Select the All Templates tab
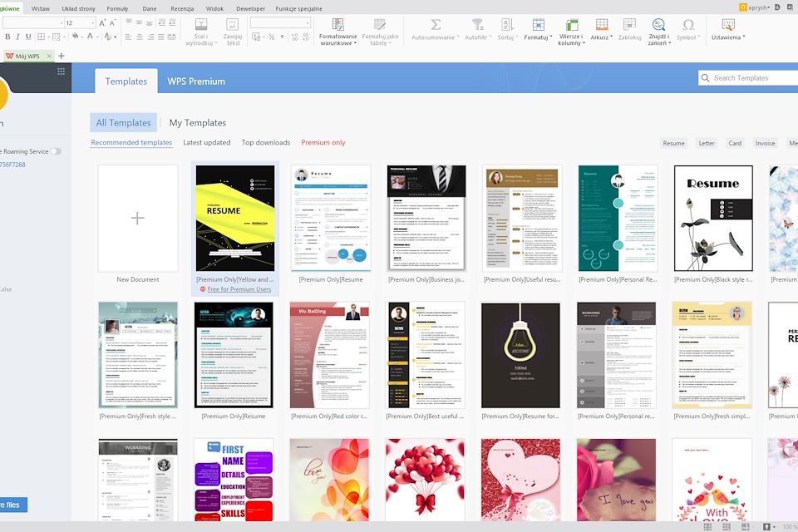Viewport: 798px width, 532px height. (123, 123)
